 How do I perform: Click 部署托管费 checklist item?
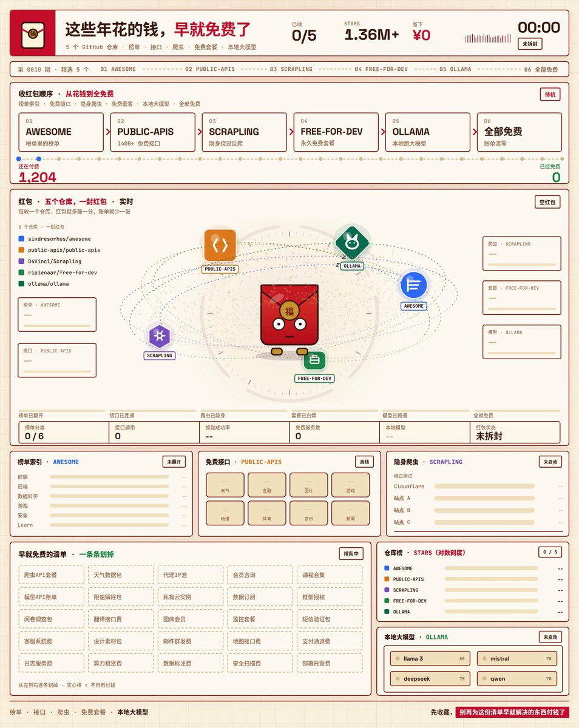point(330,663)
